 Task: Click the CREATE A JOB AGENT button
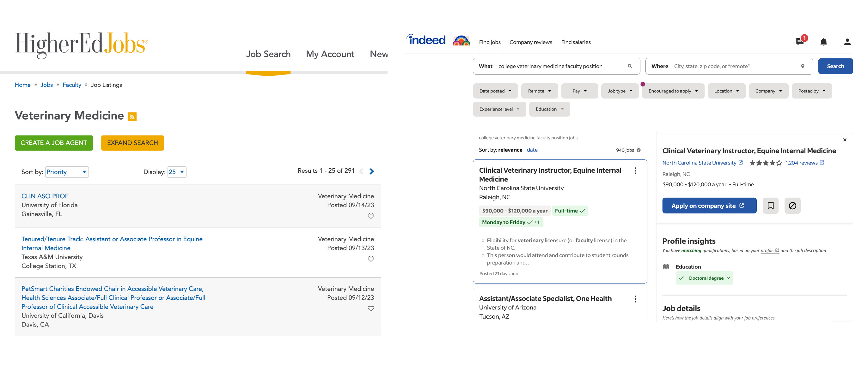click(53, 143)
